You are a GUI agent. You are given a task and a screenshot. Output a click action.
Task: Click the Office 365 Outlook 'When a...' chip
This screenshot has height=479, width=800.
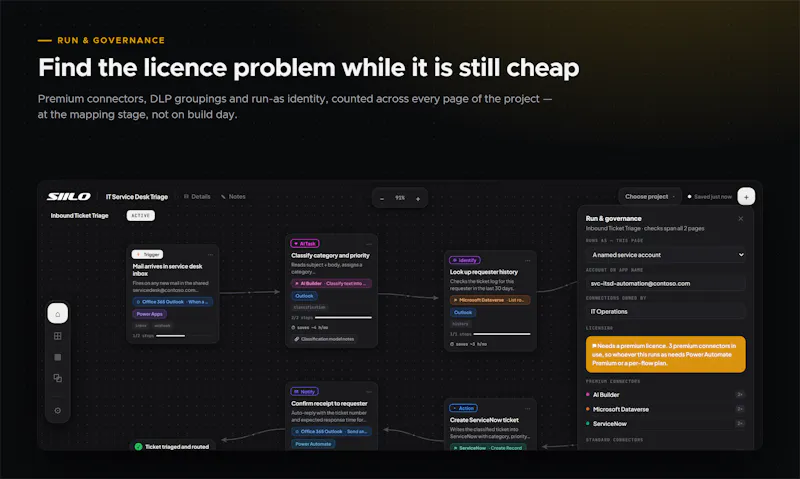173,302
